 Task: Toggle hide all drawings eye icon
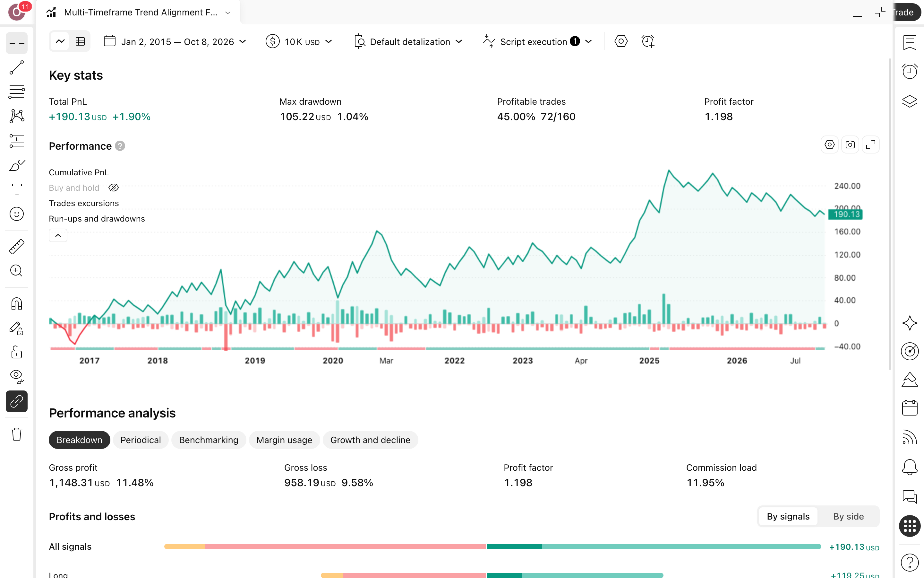(17, 377)
